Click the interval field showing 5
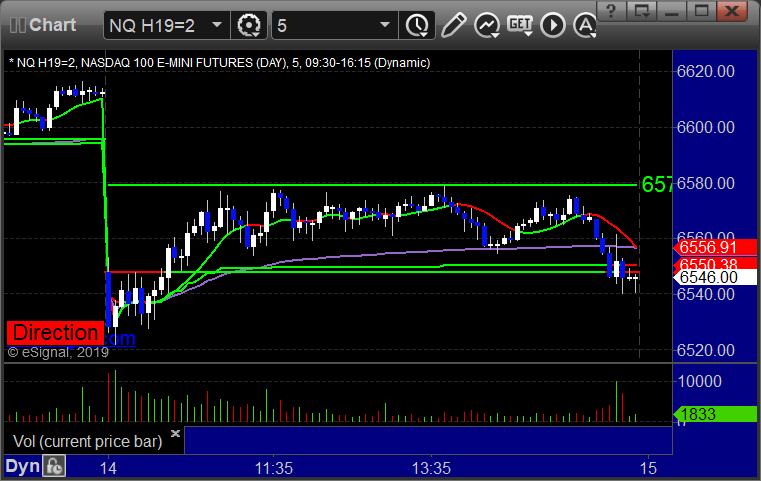The width and height of the screenshot is (761, 481). click(x=334, y=25)
